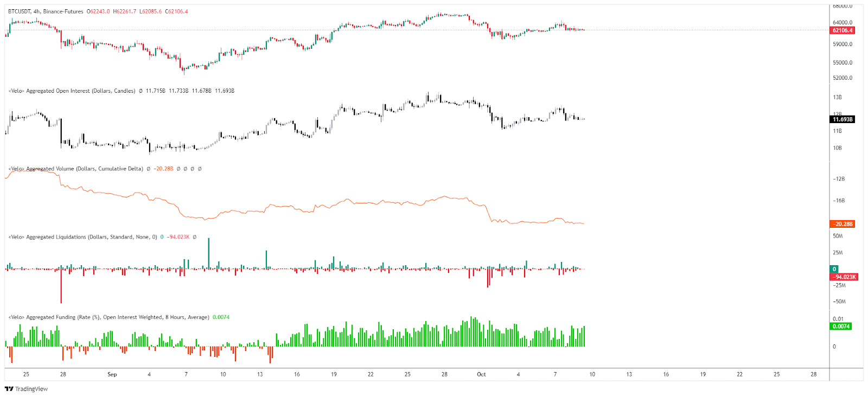868x397 pixels.
Task: Click the 10B open interest axis label
Action: 837,148
